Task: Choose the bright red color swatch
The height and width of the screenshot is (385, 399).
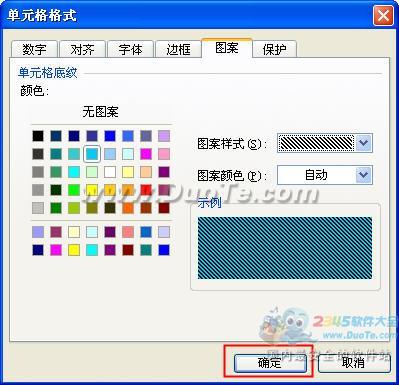Action: 146,190
